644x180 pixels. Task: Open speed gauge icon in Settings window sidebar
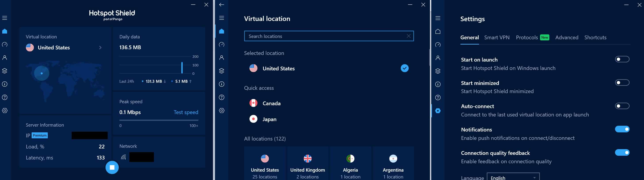tap(438, 45)
